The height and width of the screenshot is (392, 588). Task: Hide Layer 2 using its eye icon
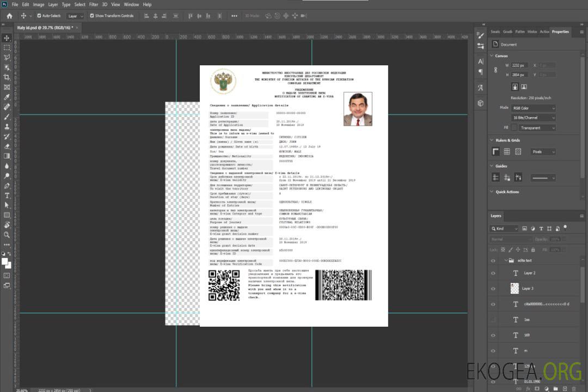coord(493,273)
